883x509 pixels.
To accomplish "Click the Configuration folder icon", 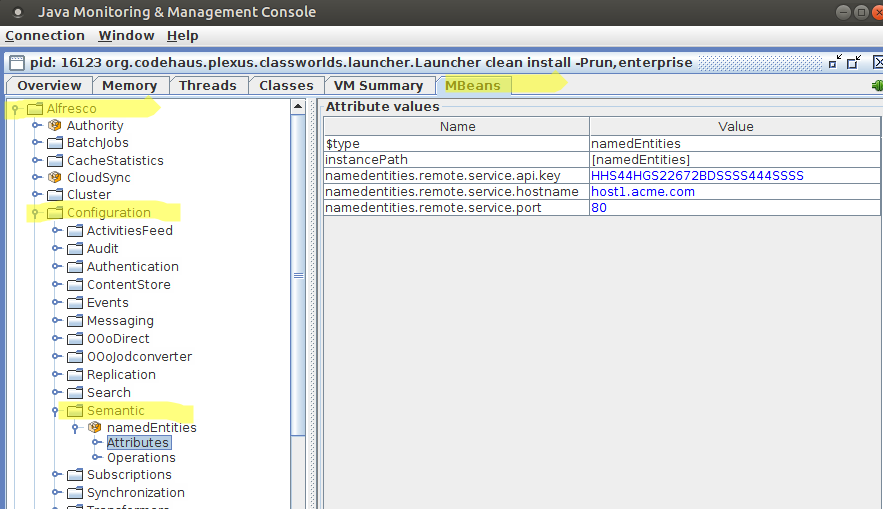I will click(55, 213).
